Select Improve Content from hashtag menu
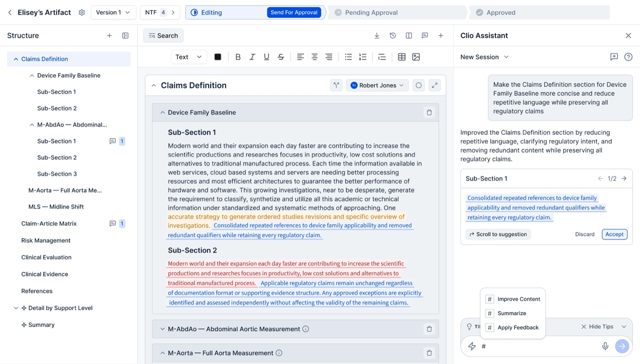The image size is (640, 364). point(513,299)
